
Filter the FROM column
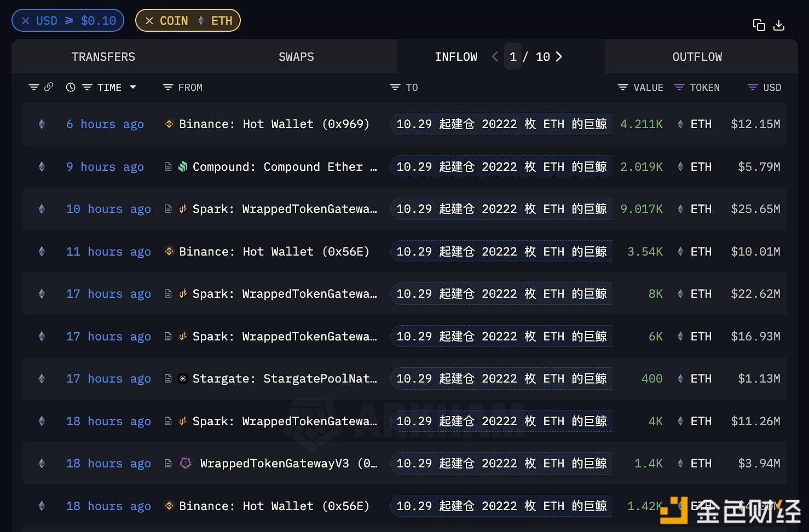click(x=168, y=88)
